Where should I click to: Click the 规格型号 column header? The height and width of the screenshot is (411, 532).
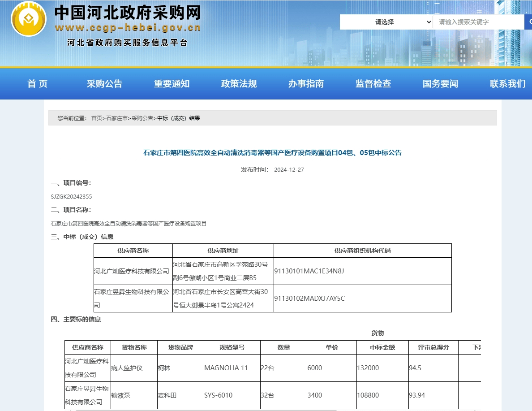coord(232,347)
